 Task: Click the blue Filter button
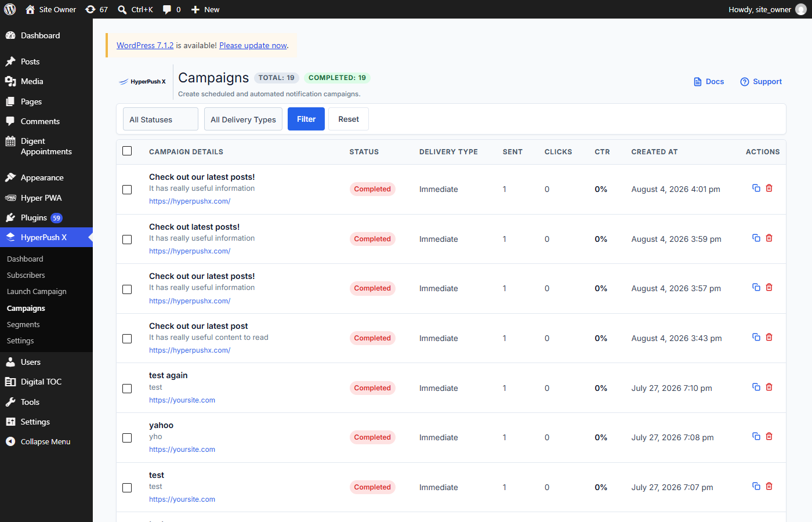(x=306, y=119)
